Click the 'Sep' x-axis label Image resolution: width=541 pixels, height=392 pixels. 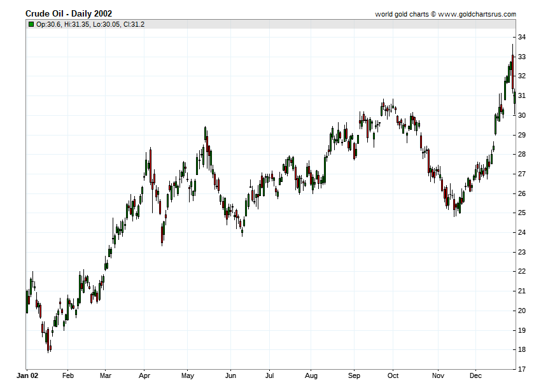(354, 375)
